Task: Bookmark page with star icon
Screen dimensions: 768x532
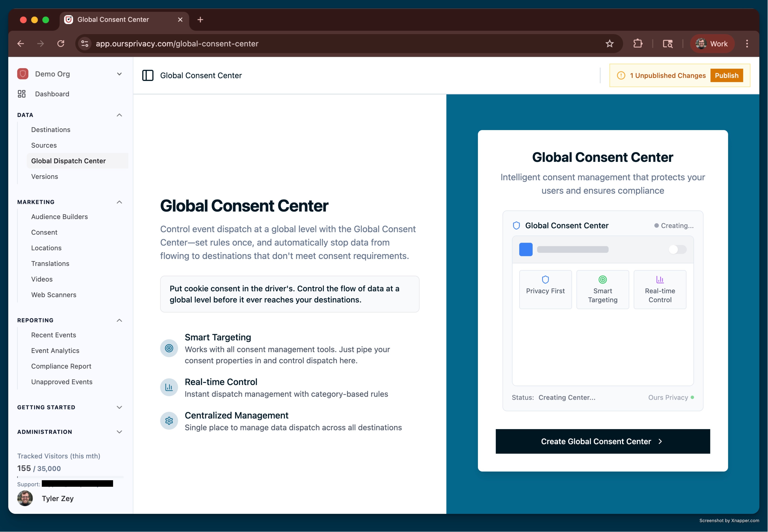Action: pyautogui.click(x=609, y=44)
